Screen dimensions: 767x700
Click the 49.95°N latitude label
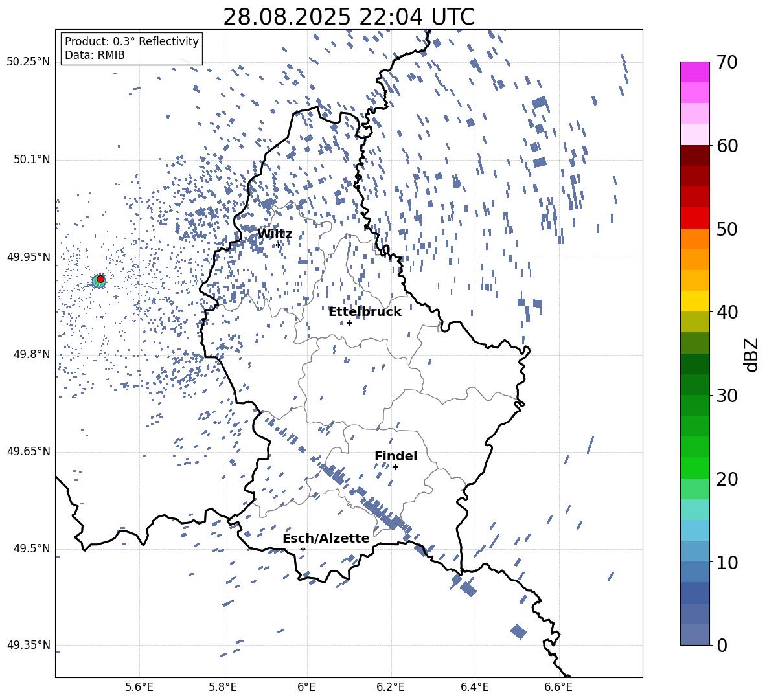click(29, 256)
